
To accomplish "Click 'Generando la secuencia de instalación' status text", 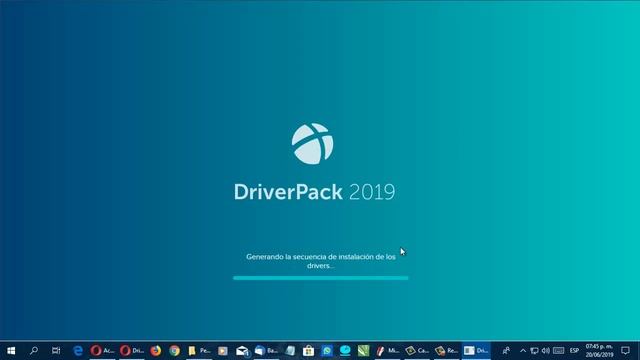I will pos(321,261).
